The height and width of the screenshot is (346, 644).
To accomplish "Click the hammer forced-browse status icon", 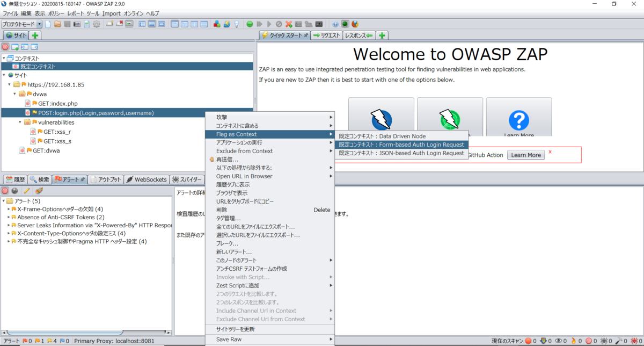I will pyautogui.click(x=619, y=341).
